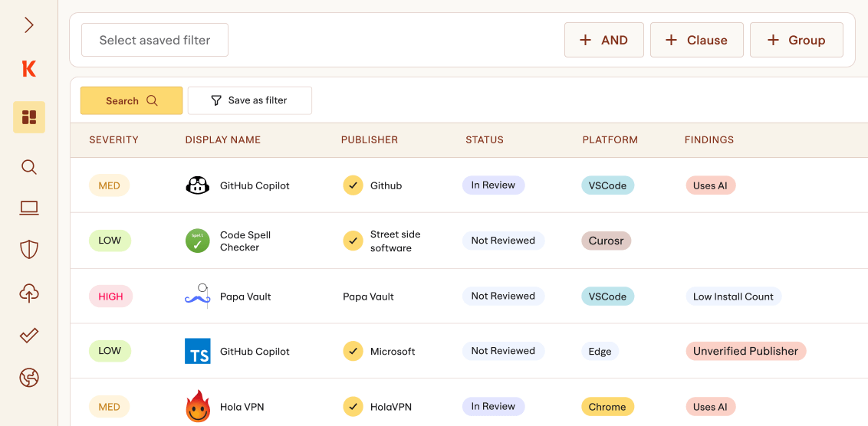The image size is (868, 426).
Task: Open GitHub Copilot name in Github row
Action: (255, 185)
